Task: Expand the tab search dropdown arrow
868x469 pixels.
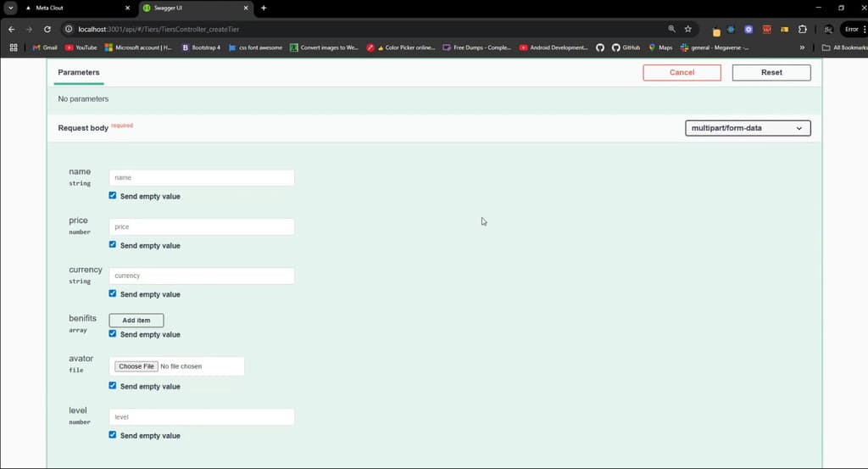Action: pyautogui.click(x=11, y=8)
